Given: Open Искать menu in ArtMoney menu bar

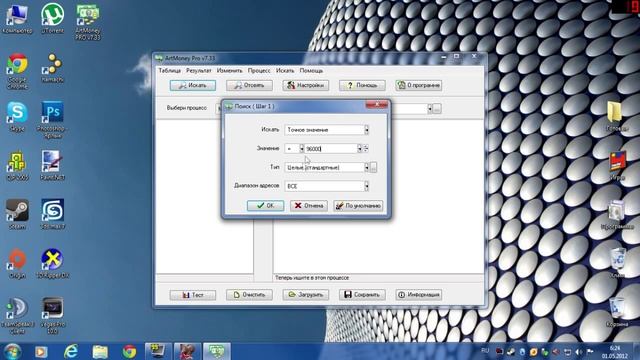Looking at the screenshot, I should click(x=285, y=71).
